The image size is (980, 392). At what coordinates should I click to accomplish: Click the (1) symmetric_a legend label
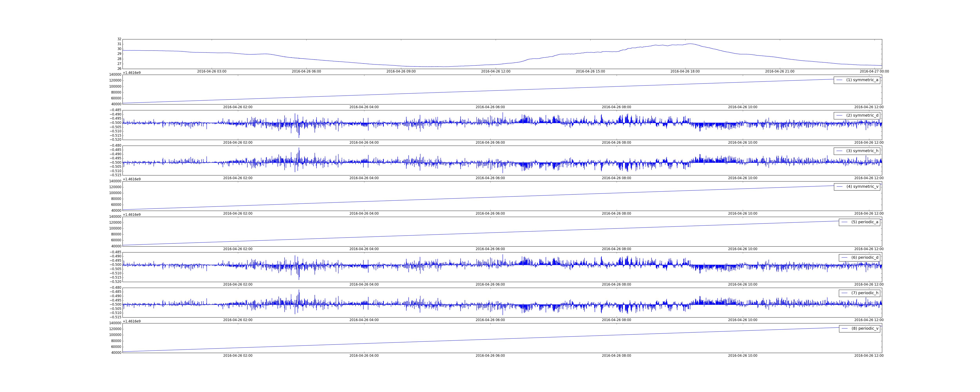(x=862, y=80)
